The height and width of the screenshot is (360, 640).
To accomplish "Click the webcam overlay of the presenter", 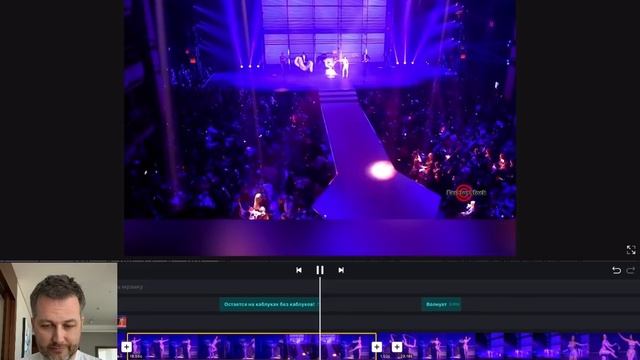I will (59, 311).
